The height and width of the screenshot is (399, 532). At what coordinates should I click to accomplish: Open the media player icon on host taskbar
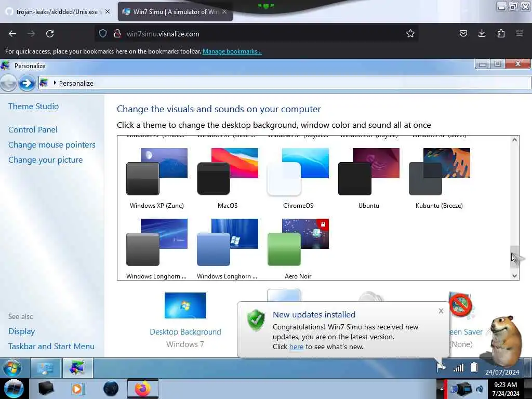[x=77, y=389]
